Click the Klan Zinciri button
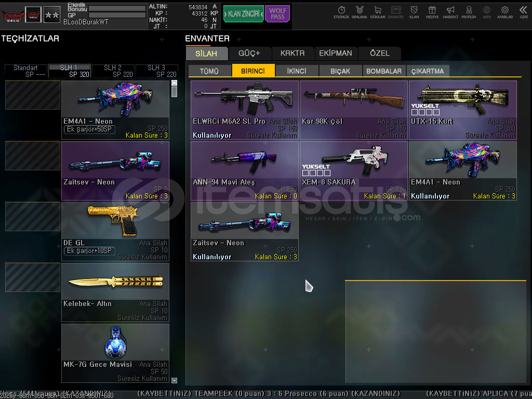This screenshot has height=399, width=532. click(244, 14)
